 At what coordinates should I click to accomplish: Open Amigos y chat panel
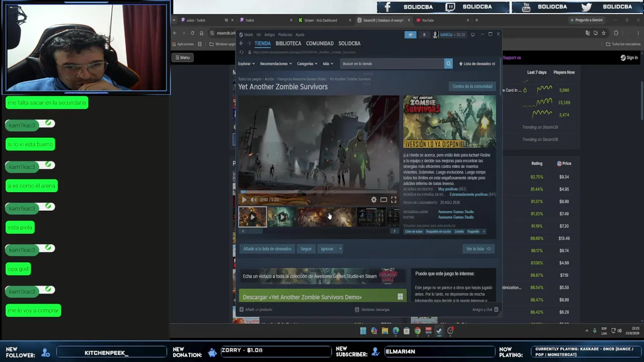(485, 310)
